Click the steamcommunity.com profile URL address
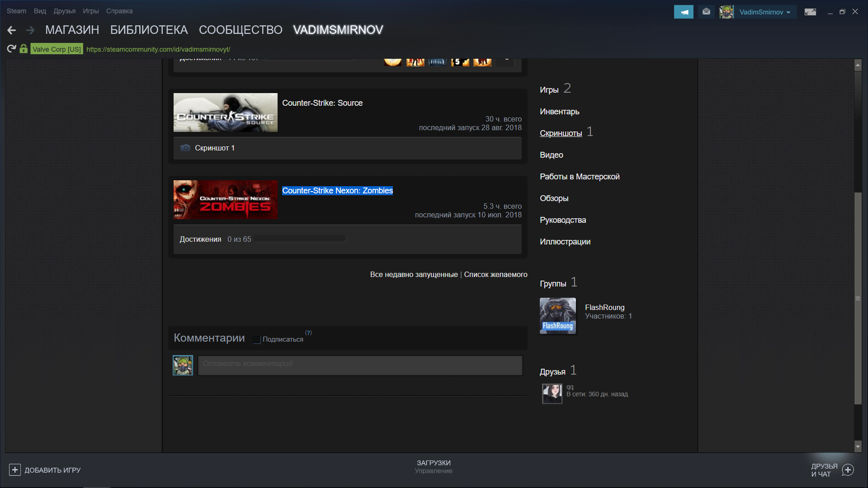Screen dimensions: 868x488 click(x=158, y=49)
